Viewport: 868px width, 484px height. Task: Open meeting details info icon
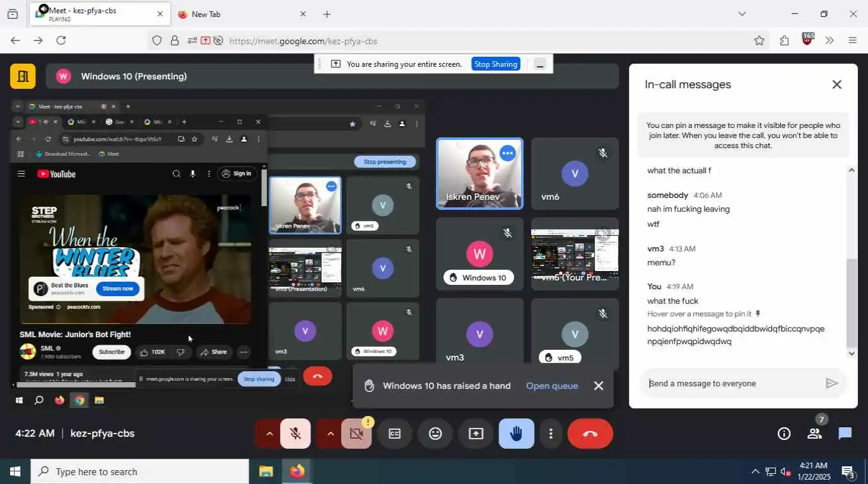click(784, 434)
